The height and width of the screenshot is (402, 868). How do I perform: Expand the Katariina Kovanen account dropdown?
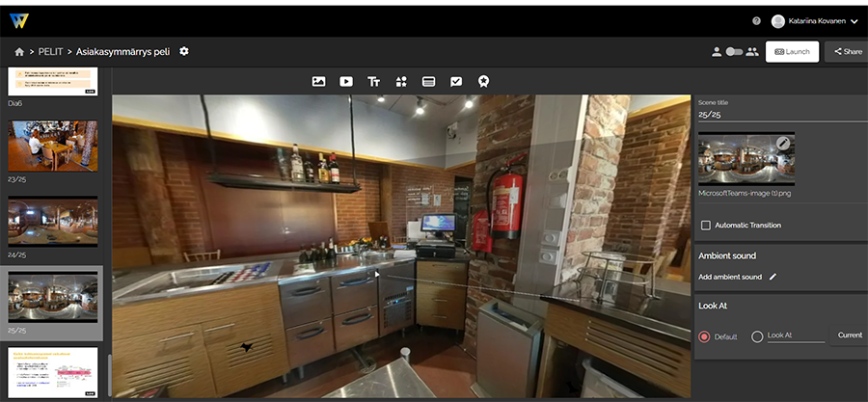pos(854,20)
